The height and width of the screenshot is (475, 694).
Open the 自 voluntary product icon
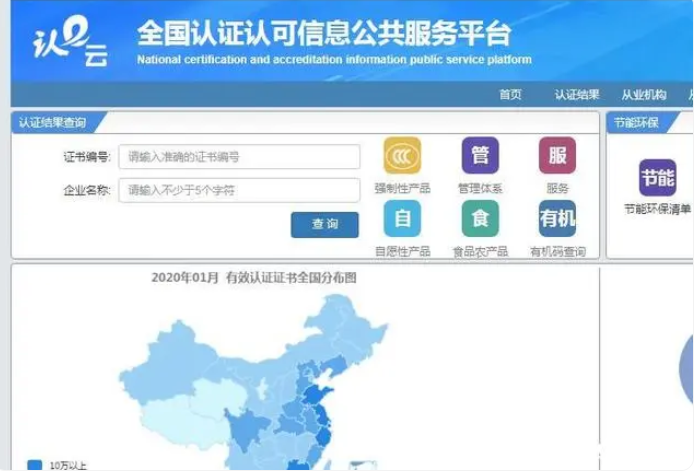point(402,218)
